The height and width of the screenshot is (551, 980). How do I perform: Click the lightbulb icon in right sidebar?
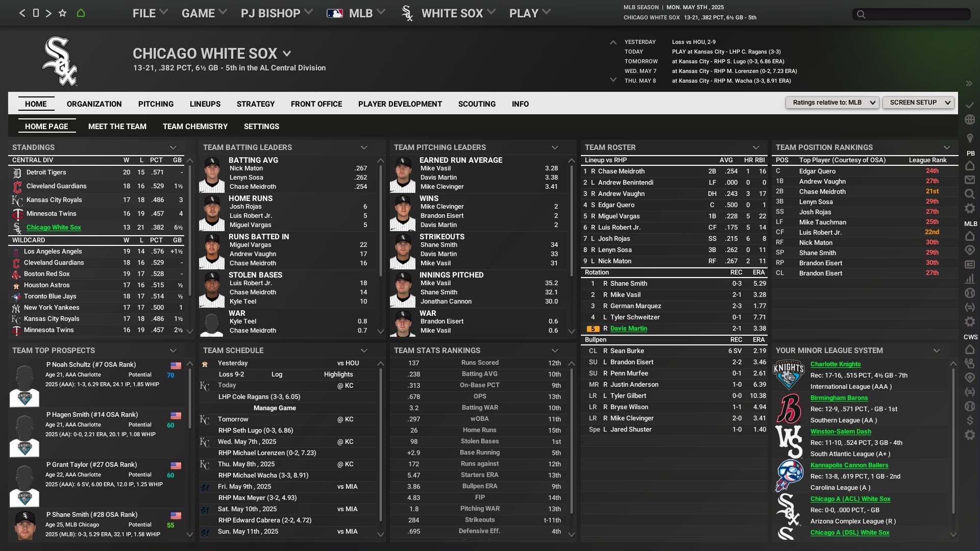970,138
